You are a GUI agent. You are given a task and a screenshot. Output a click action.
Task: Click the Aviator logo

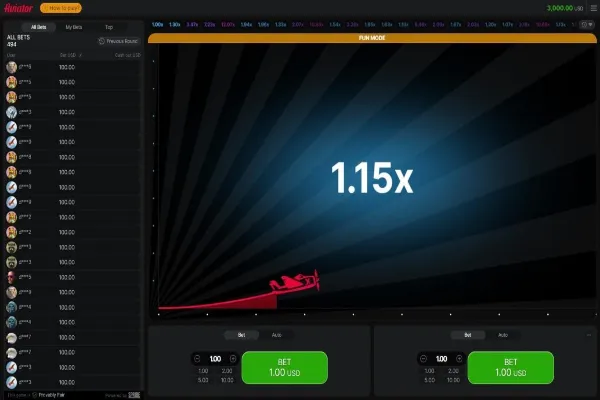click(x=18, y=8)
